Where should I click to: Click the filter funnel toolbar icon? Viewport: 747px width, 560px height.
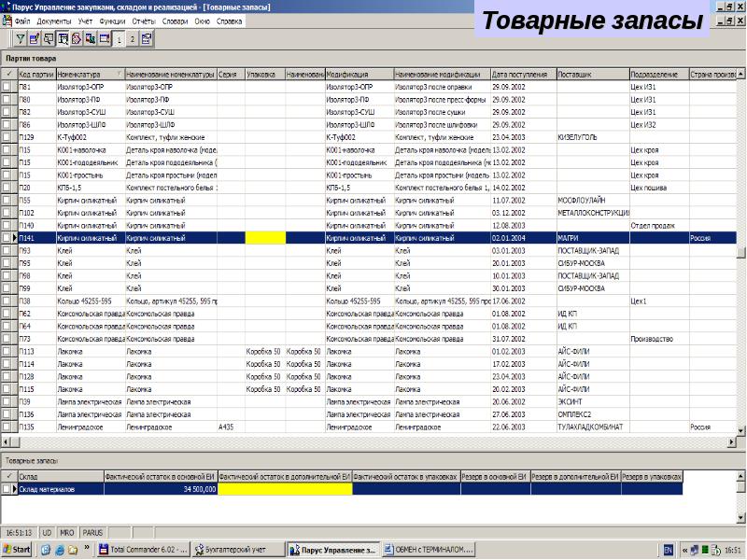point(21,39)
